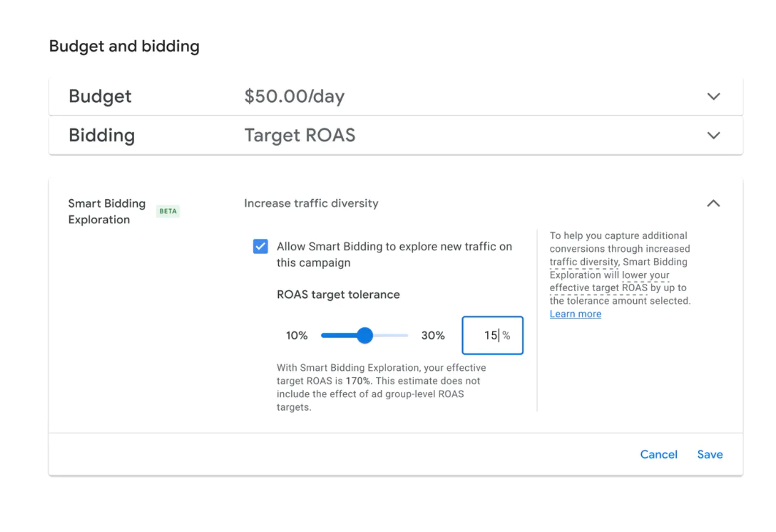Image resolution: width=776 pixels, height=532 pixels.
Task: Click the Smart Bidding Exploration label
Action: pyautogui.click(x=107, y=211)
